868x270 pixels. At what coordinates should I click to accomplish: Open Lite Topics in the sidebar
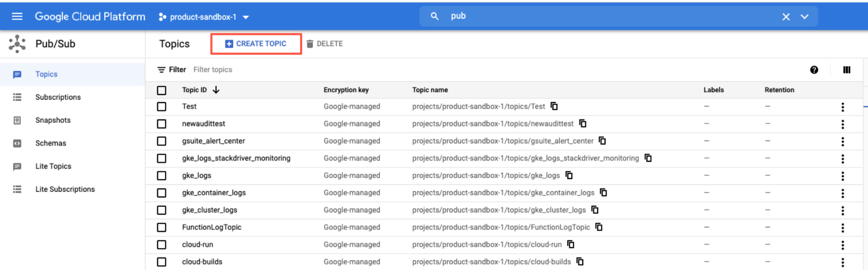53,166
